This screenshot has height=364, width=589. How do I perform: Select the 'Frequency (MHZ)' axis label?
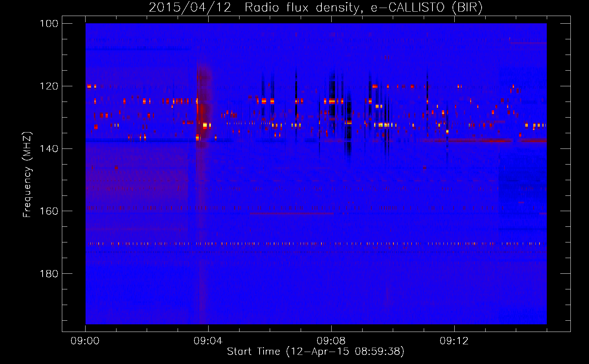coord(27,174)
